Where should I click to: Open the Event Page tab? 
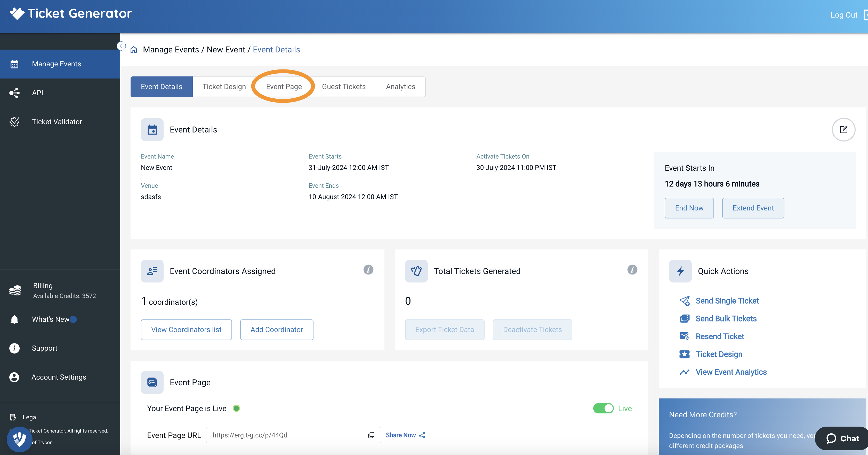coord(284,87)
